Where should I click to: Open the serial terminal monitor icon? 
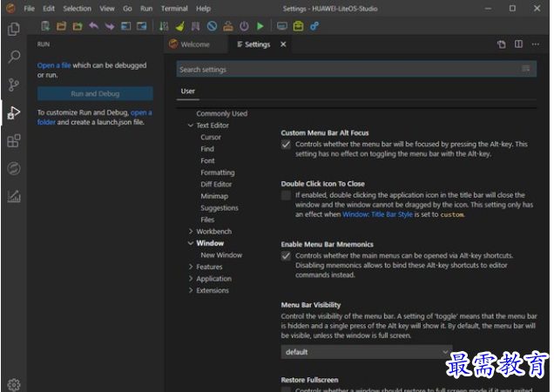point(282,26)
